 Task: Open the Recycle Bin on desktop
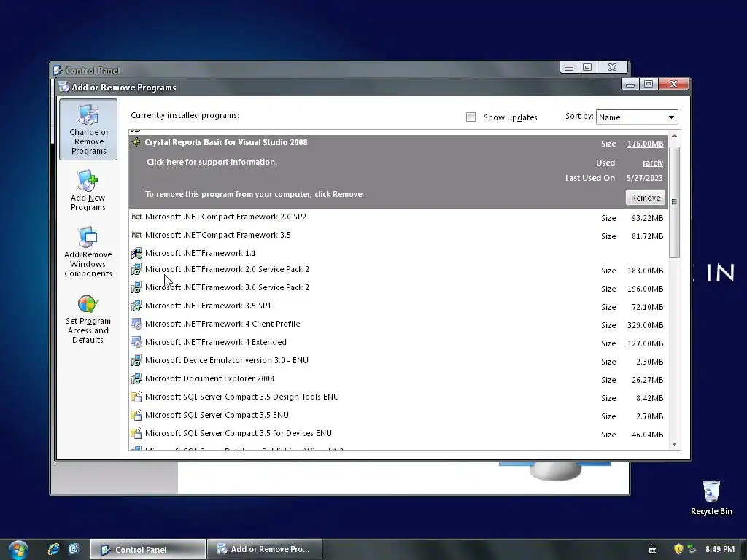click(711, 497)
